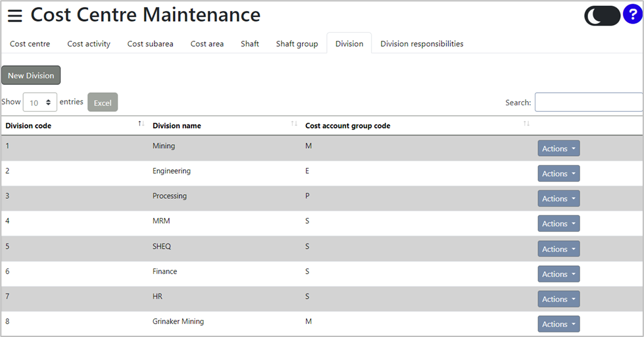This screenshot has height=337, width=644.
Task: Switch to the Cost centre tab
Action: (30, 43)
